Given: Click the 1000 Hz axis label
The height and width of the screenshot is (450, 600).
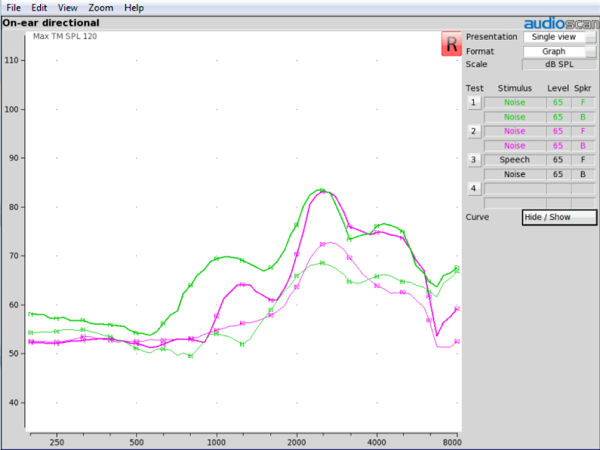Looking at the screenshot, I should tap(216, 443).
